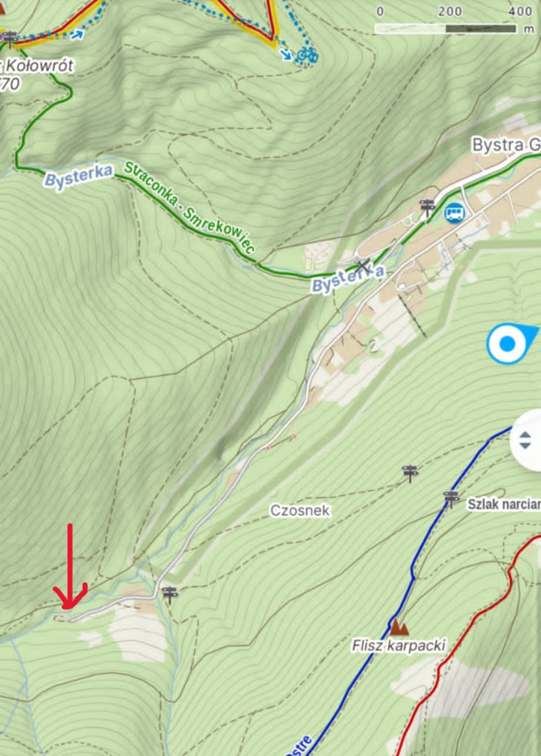Viewport: 541px width, 756px height.
Task: Tap the crossed mark icon by Bysterka stream
Action: tap(364, 266)
